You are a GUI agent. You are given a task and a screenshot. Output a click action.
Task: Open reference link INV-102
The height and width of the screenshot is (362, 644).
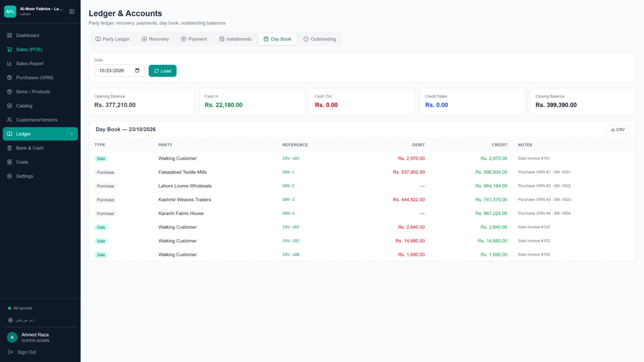(291, 241)
